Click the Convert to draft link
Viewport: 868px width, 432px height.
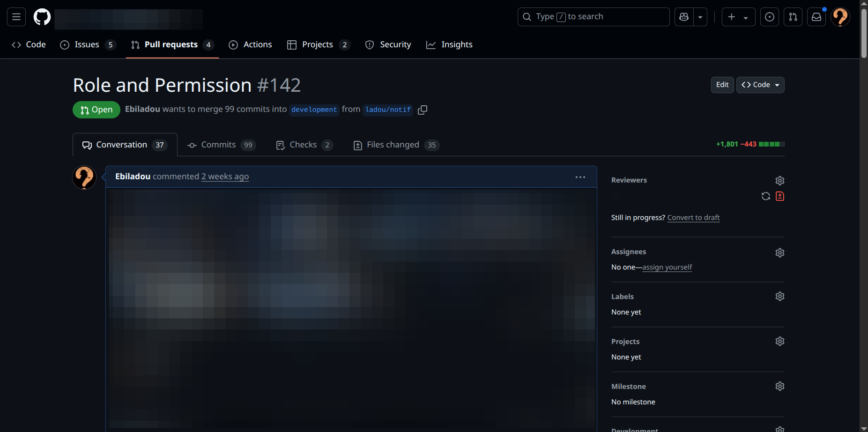[x=693, y=218]
